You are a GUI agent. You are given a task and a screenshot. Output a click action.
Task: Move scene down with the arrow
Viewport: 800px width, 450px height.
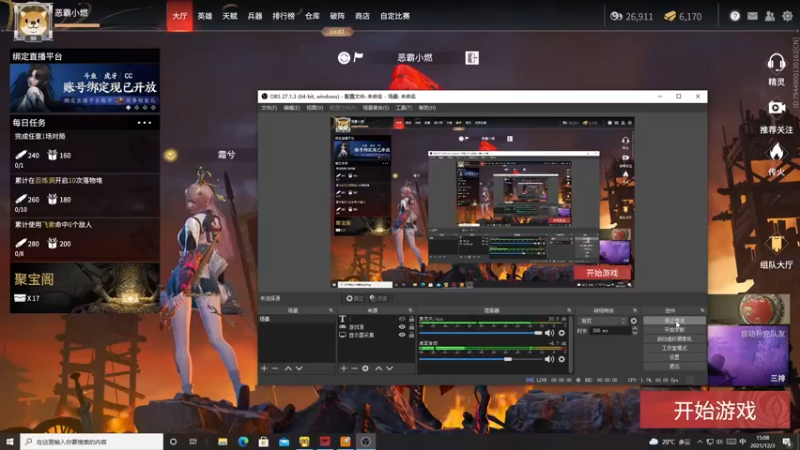point(299,368)
